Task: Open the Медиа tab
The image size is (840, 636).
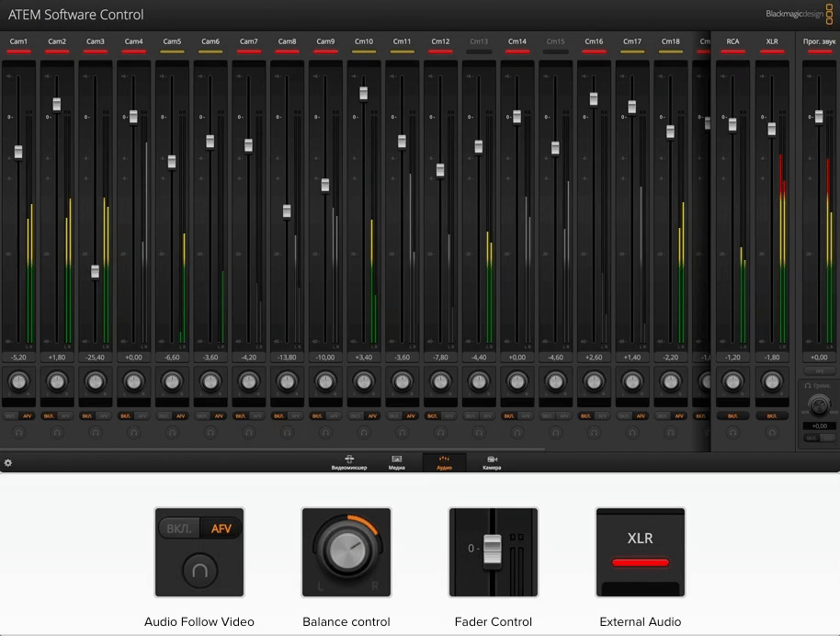Action: coord(397,462)
